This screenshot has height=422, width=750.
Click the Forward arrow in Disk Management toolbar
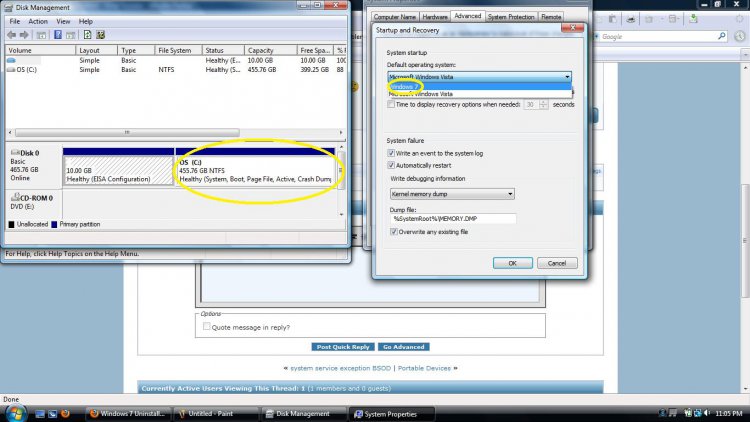click(x=24, y=35)
